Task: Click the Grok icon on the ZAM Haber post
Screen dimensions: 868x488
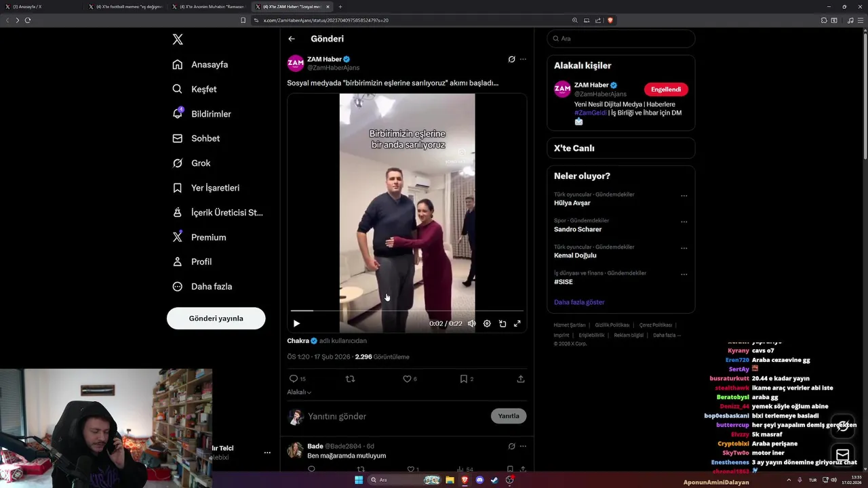Action: [x=511, y=59]
